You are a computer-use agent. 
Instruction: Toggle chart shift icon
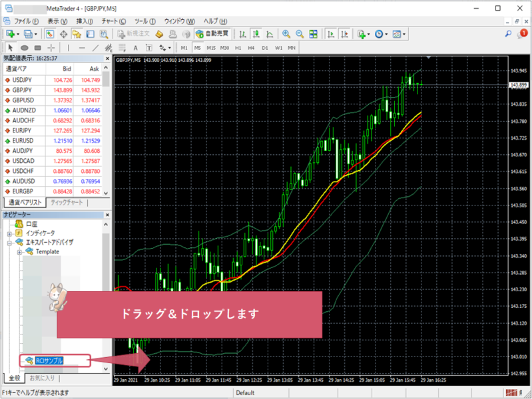[x=344, y=34]
